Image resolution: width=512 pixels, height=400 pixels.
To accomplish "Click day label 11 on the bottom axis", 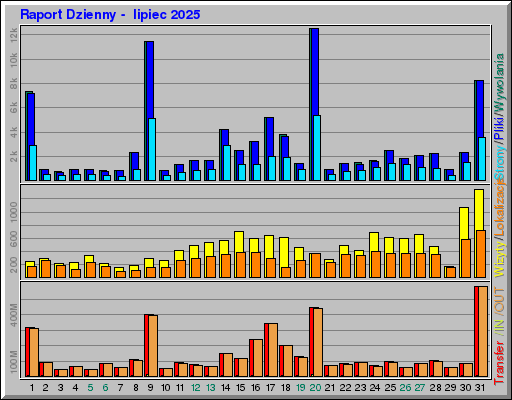I will click(x=180, y=388).
